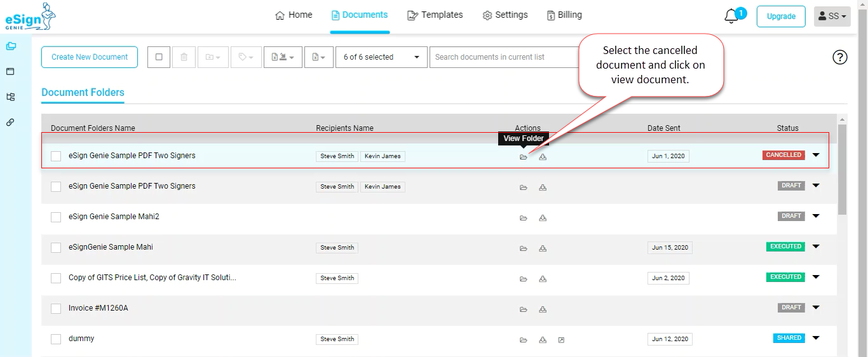Click DRAFT badge on the Invoice #M1260A row
This screenshot has width=868, height=357.
tap(791, 307)
